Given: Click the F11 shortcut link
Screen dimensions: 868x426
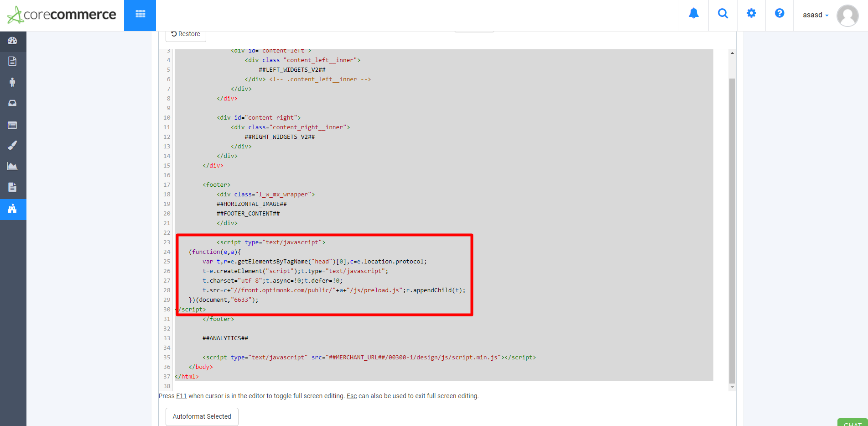Looking at the screenshot, I should coord(181,396).
